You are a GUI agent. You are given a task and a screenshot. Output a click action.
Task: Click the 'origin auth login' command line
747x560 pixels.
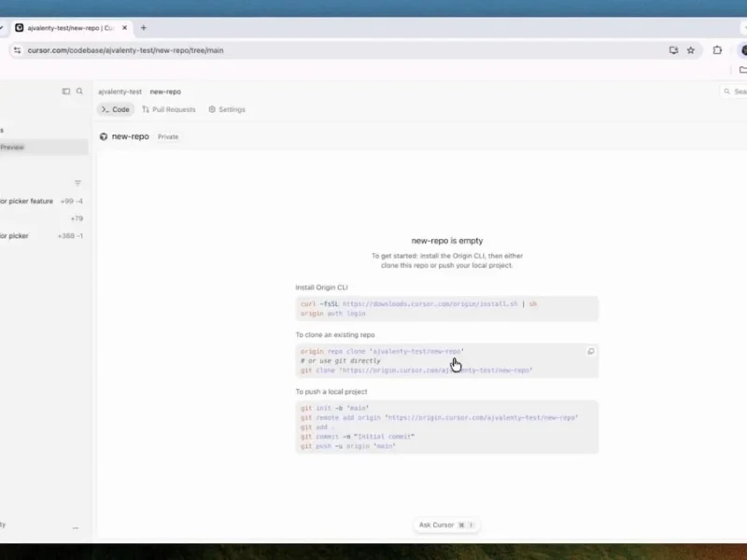point(333,314)
